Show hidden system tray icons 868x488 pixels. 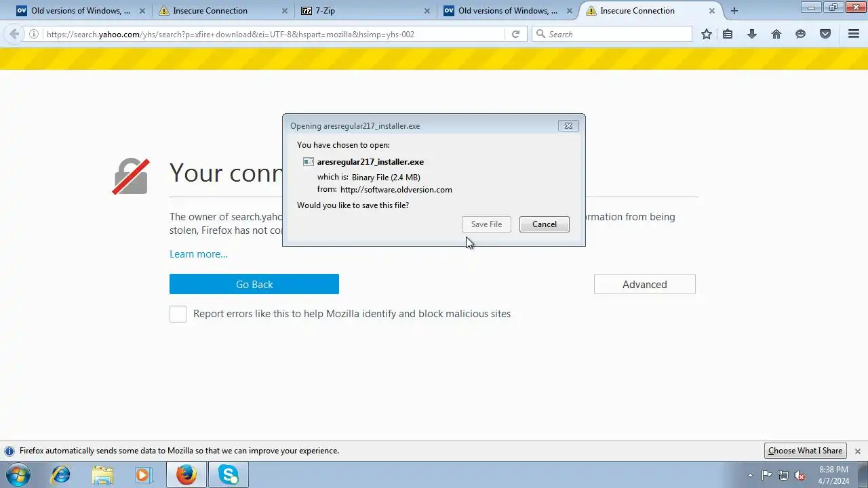pyautogui.click(x=749, y=475)
